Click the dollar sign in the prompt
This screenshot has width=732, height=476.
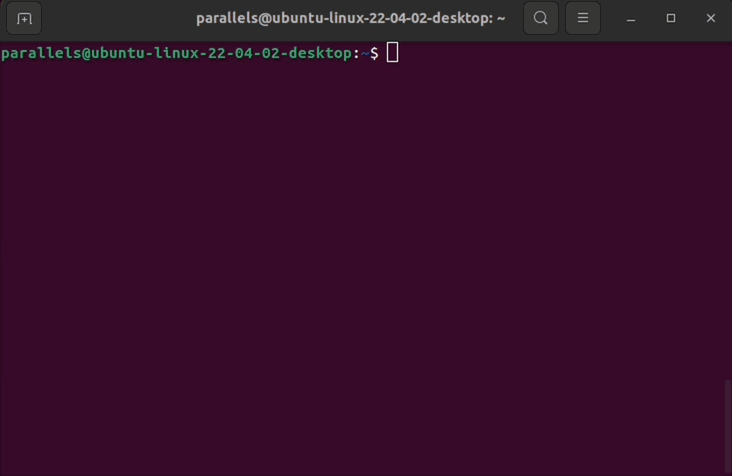coord(374,53)
